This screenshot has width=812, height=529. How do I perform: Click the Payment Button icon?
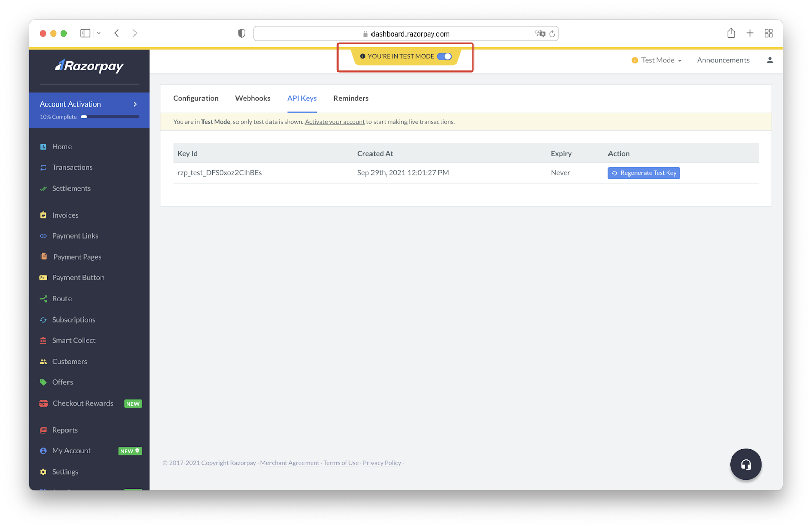pos(43,278)
